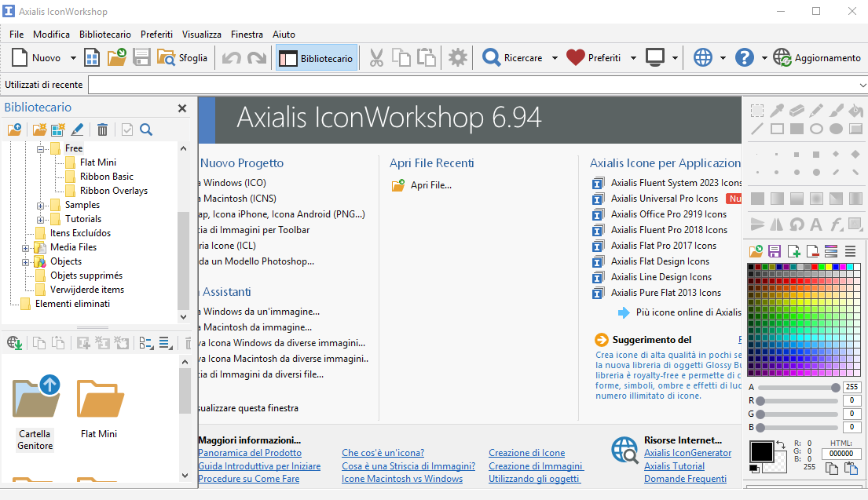This screenshot has width=868, height=500.
Task: Select the filled ellipse tool
Action: (x=836, y=129)
